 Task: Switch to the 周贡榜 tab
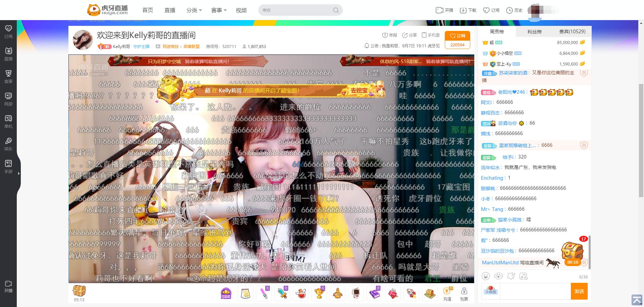point(497,32)
